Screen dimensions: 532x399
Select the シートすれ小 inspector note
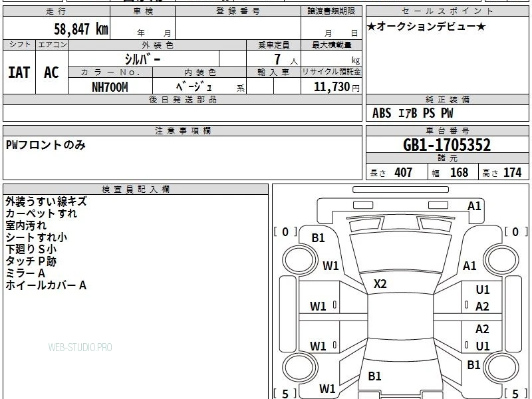point(37,237)
